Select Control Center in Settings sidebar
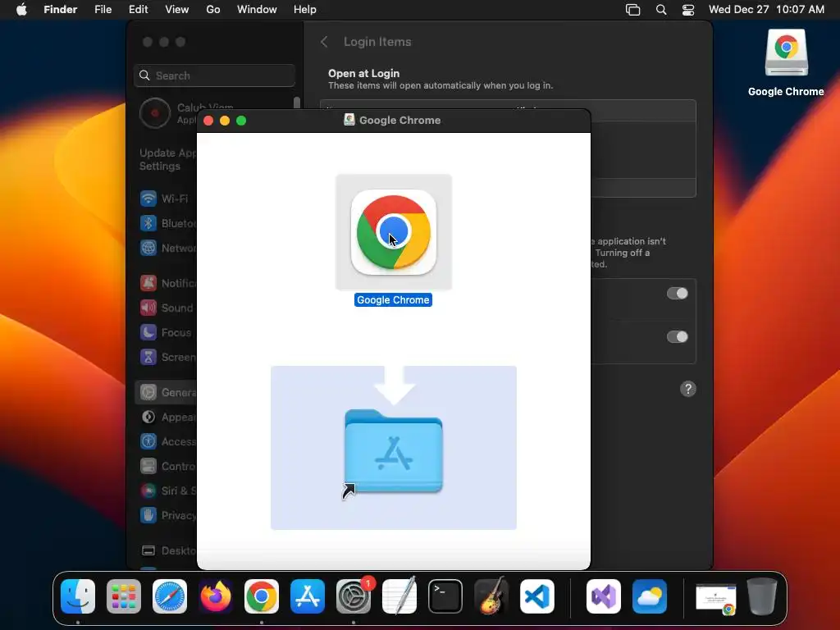 tap(166, 467)
